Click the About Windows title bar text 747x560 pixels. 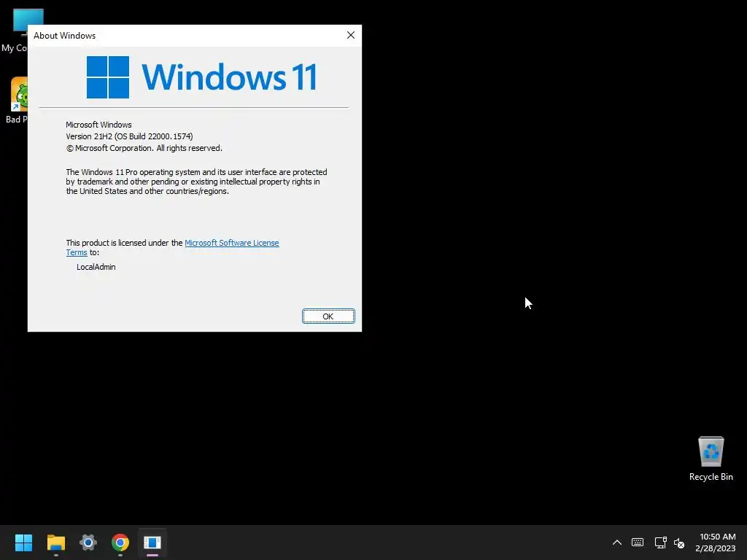coord(64,36)
